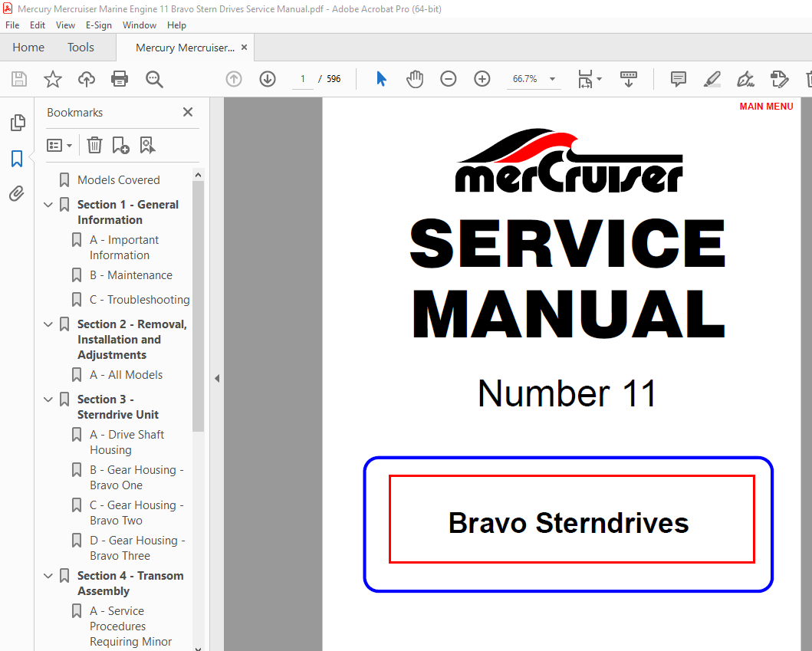Screen dimensions: 812x651
Task: Click the MAIN MENU link
Action: (766, 106)
